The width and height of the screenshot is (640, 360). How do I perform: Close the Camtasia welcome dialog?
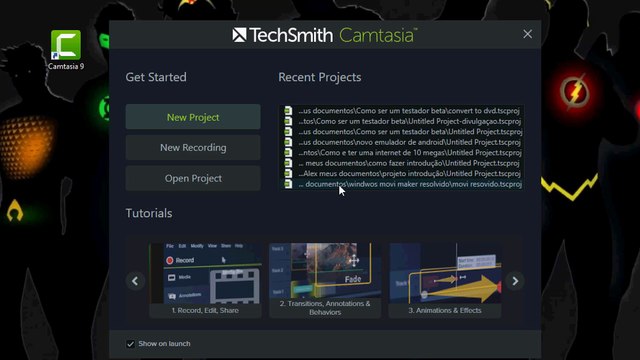point(527,34)
